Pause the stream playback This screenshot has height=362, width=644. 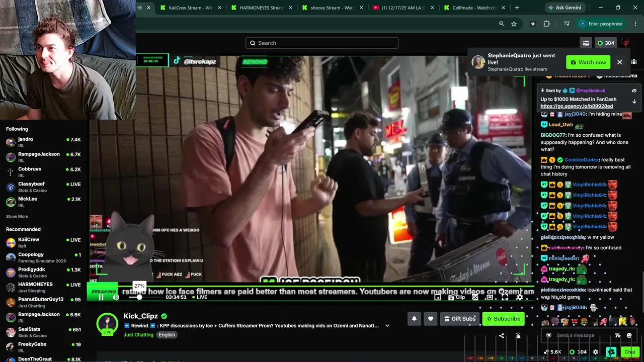tap(101, 297)
